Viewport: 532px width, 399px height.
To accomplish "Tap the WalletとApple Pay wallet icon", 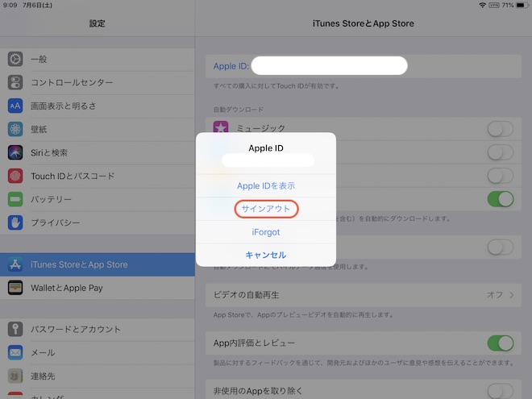I will pos(15,288).
